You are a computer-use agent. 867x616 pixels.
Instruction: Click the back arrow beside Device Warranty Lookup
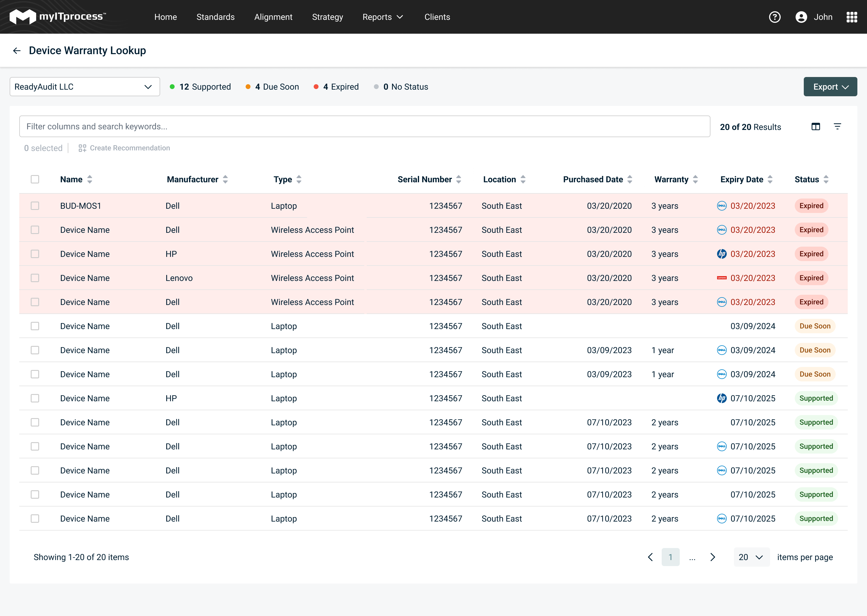click(17, 51)
